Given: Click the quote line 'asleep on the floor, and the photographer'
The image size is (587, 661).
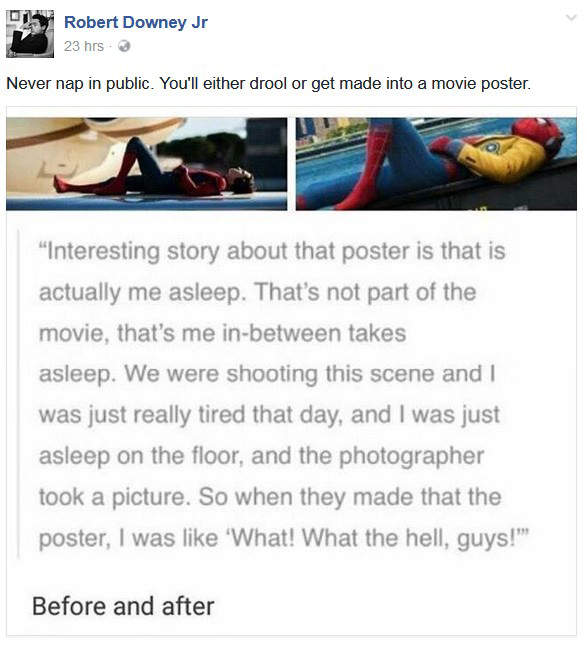Looking at the screenshot, I should [x=261, y=457].
